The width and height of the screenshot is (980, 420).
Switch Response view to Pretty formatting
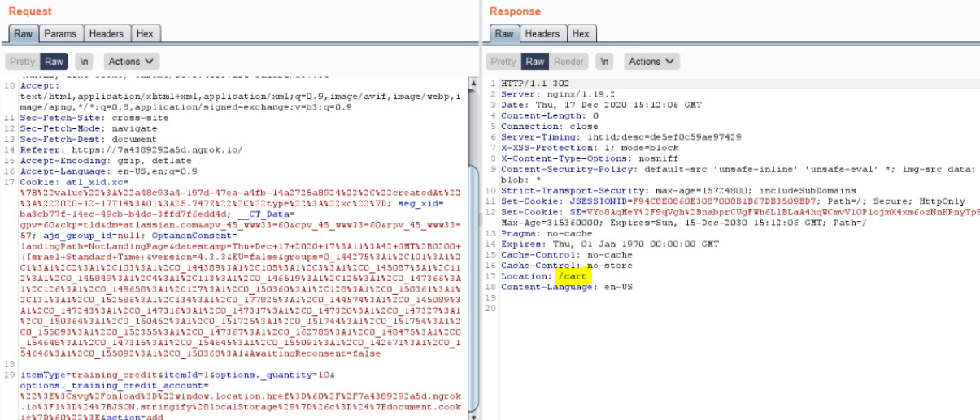[x=503, y=62]
